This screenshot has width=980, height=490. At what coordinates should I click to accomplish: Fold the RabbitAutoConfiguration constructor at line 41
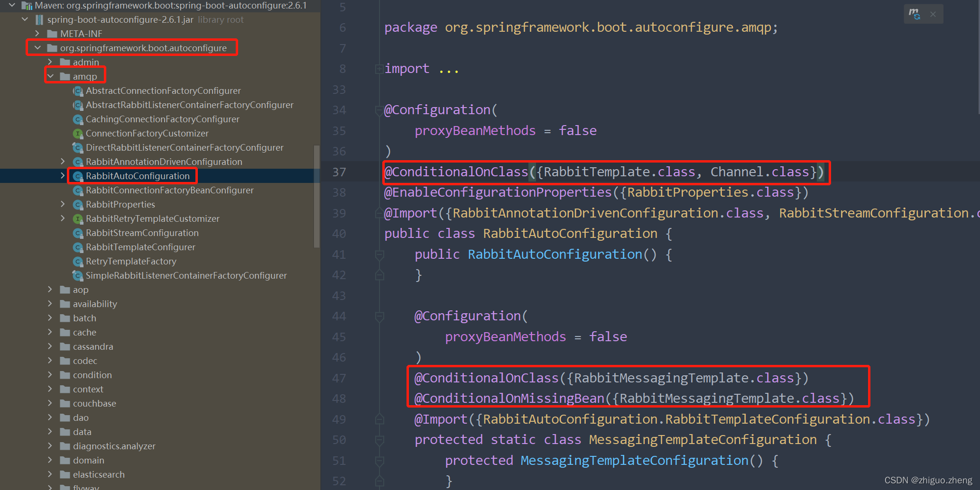pyautogui.click(x=379, y=255)
